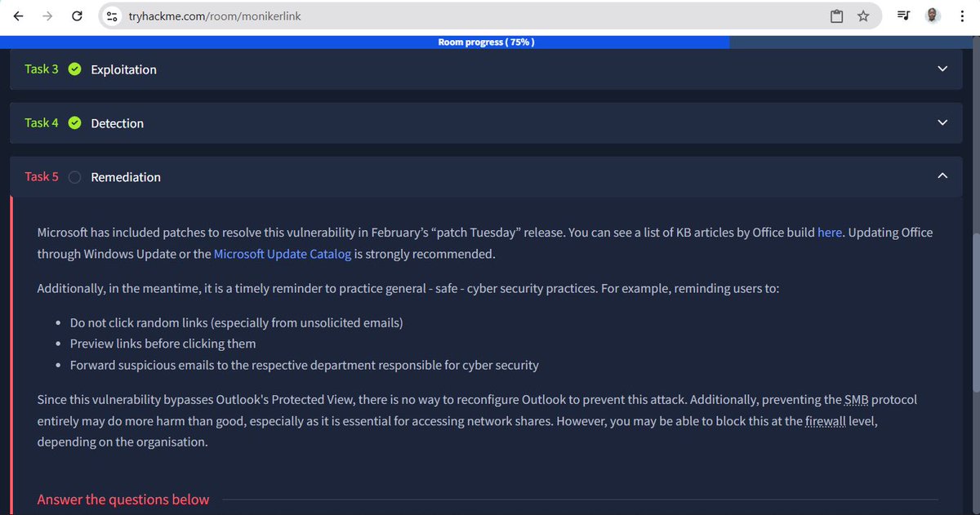View site information icon in address bar
Image resolution: width=980 pixels, height=515 pixels.
coord(113,16)
